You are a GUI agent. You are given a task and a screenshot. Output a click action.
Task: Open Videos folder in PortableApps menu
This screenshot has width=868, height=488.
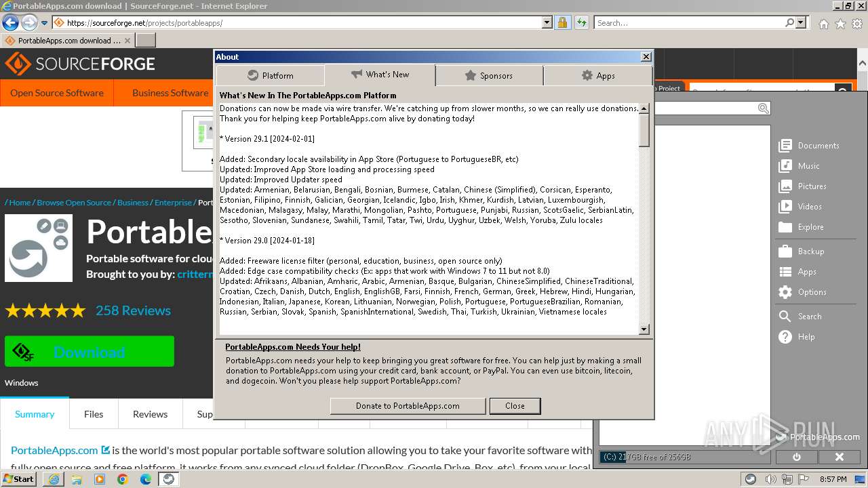tap(801, 207)
